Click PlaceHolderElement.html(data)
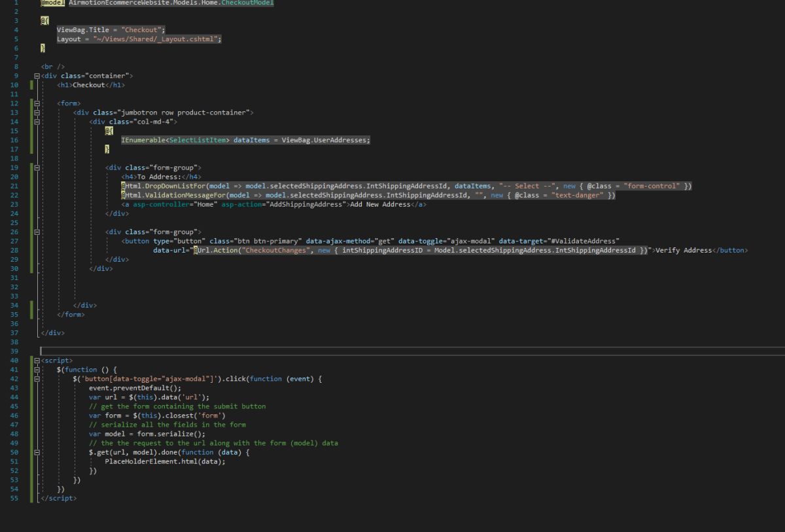 click(x=165, y=461)
